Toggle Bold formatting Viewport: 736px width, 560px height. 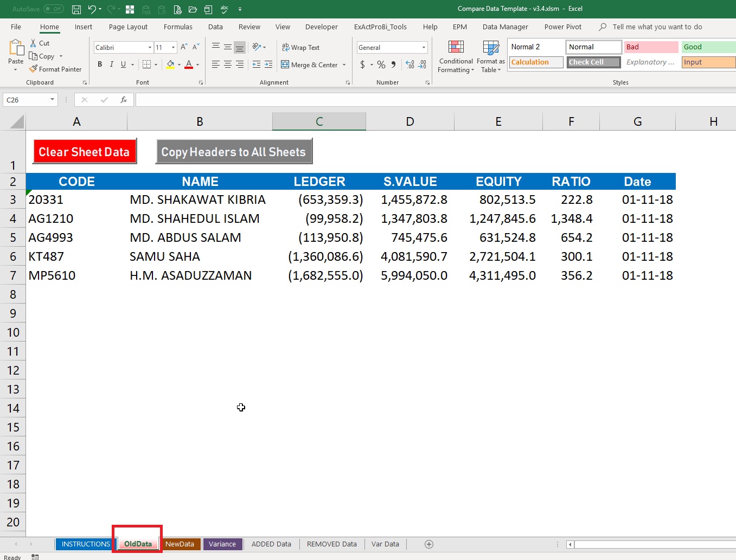point(100,65)
